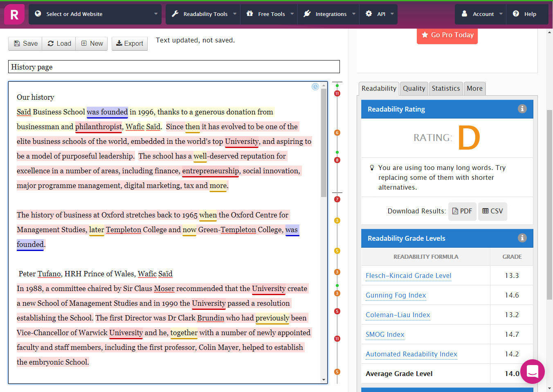The image size is (553, 392).
Task: Open the Flesch-Kincaid Grade Level link
Action: (x=408, y=276)
